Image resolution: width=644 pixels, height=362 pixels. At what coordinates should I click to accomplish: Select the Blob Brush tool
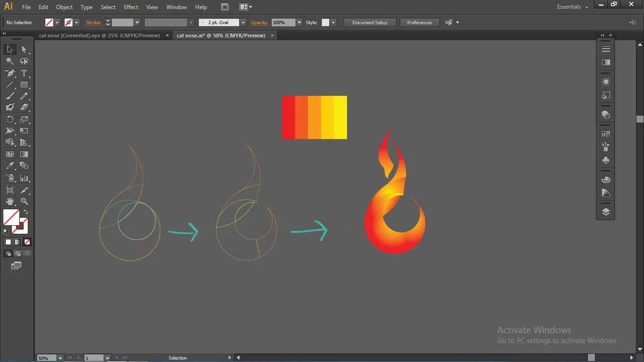coord(10,107)
